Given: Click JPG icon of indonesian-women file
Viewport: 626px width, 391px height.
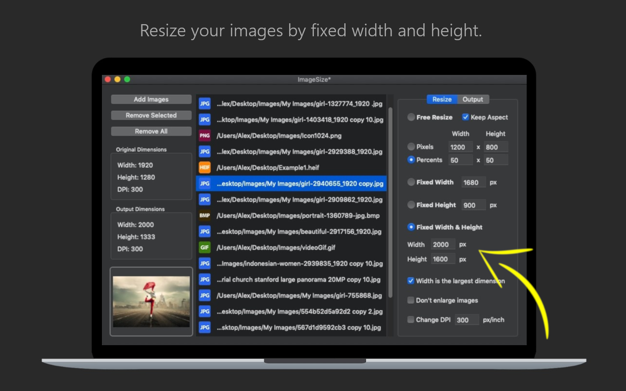Looking at the screenshot, I should pyautogui.click(x=204, y=264).
